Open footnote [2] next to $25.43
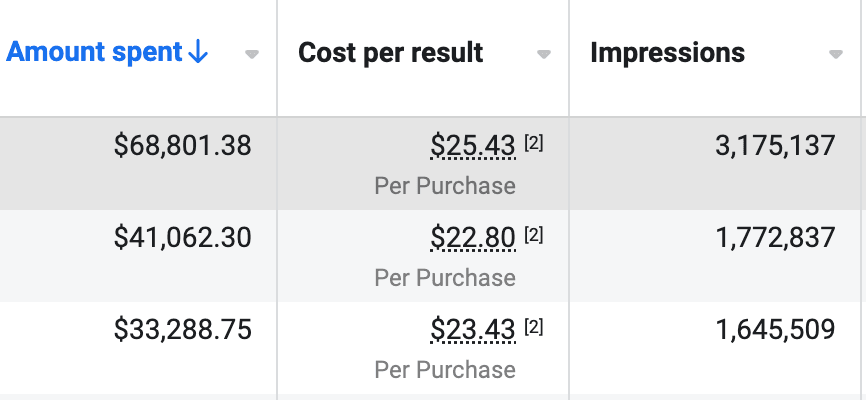Image resolution: width=866 pixels, height=400 pixels. [534, 144]
